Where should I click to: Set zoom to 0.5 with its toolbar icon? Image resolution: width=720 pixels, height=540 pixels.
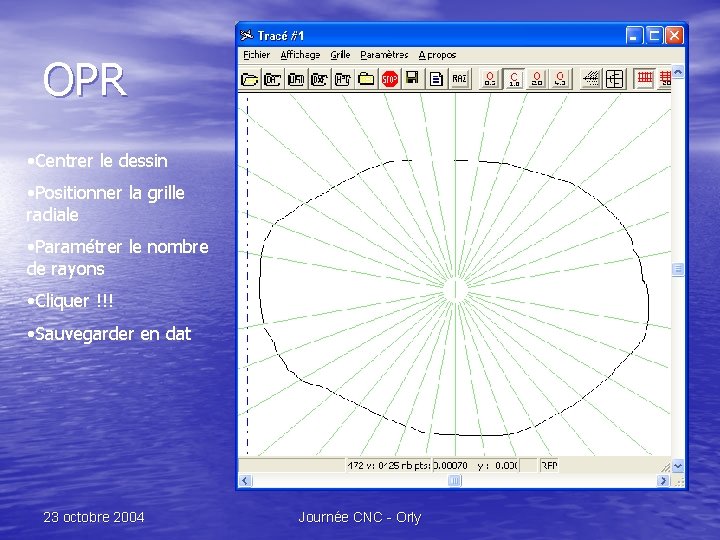pyautogui.click(x=490, y=79)
